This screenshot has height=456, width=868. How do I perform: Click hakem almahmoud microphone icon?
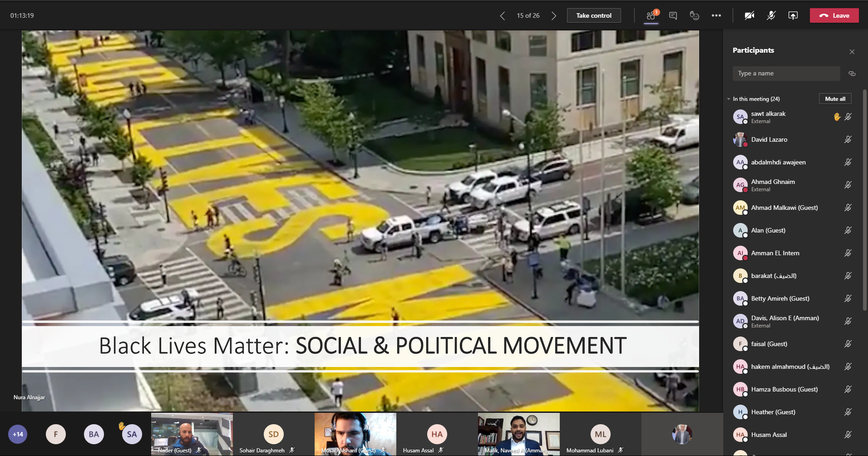click(848, 367)
